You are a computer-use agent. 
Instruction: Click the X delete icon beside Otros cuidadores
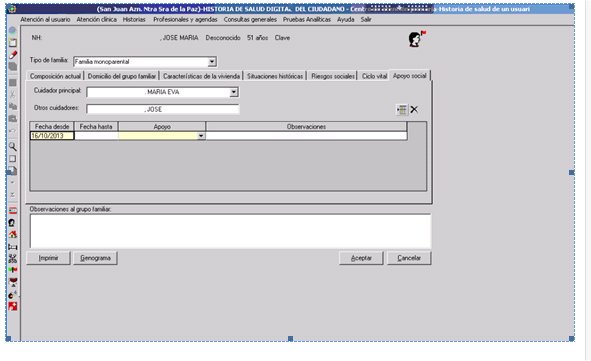(x=414, y=110)
